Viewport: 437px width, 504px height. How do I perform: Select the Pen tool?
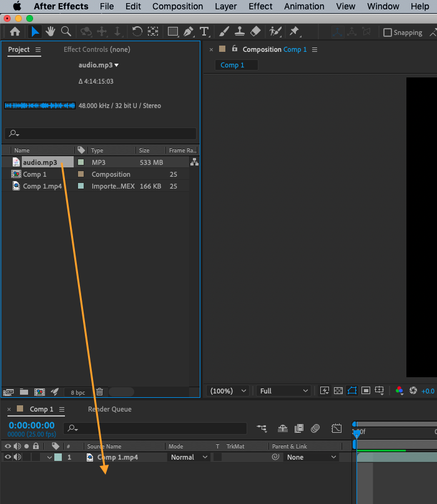[x=189, y=32]
